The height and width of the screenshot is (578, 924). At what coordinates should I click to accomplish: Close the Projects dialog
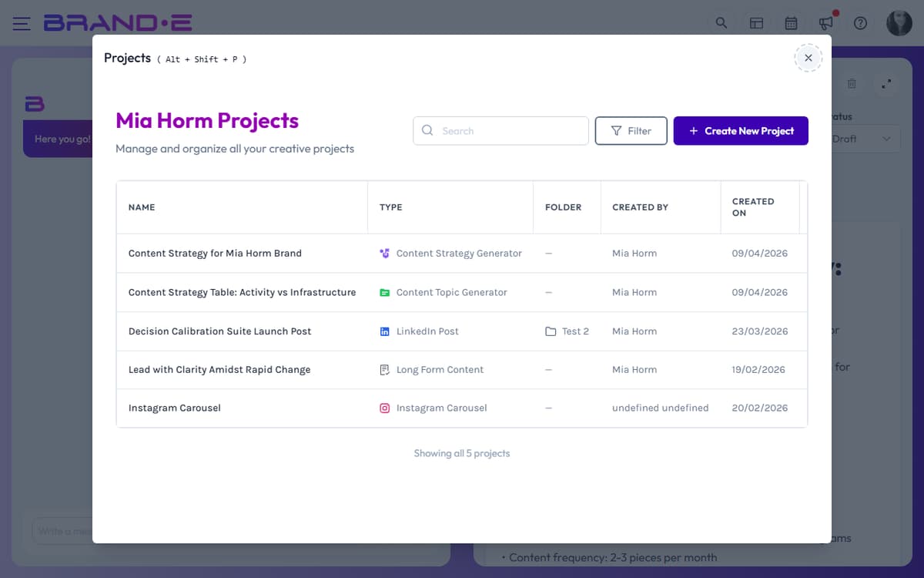(808, 58)
